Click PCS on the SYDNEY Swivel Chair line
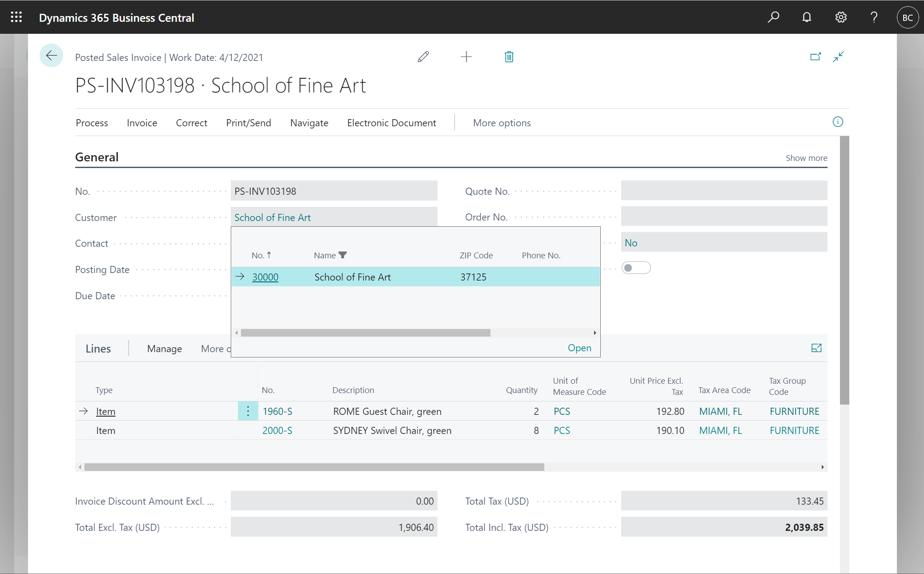This screenshot has width=924, height=574. (x=562, y=430)
